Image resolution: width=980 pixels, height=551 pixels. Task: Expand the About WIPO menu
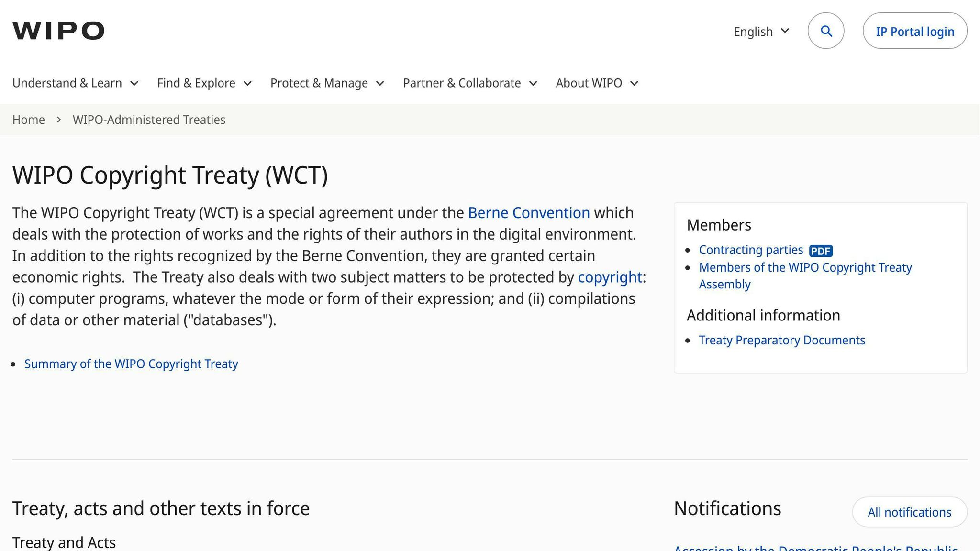point(597,83)
